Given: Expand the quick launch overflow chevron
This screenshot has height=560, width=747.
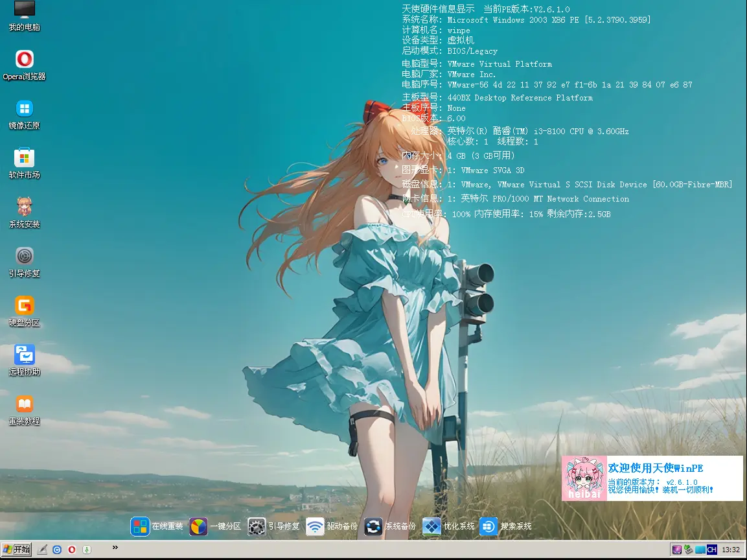Looking at the screenshot, I should coord(115,548).
